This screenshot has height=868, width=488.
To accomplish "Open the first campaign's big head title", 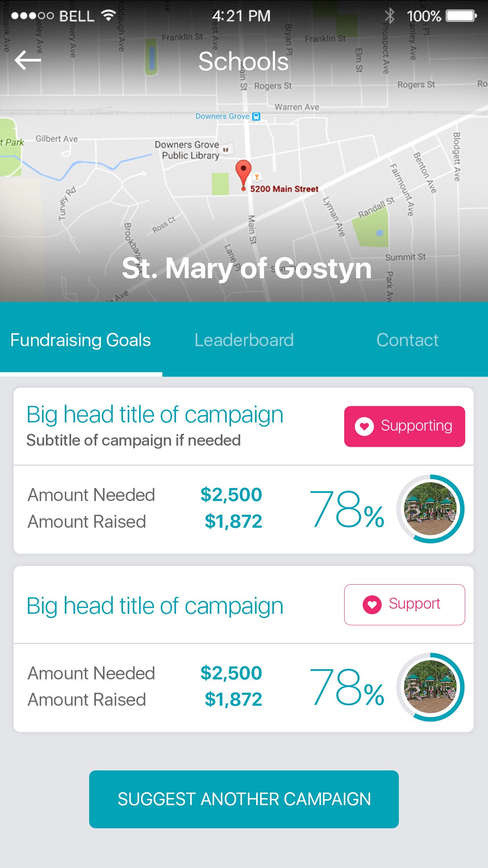I will (155, 415).
